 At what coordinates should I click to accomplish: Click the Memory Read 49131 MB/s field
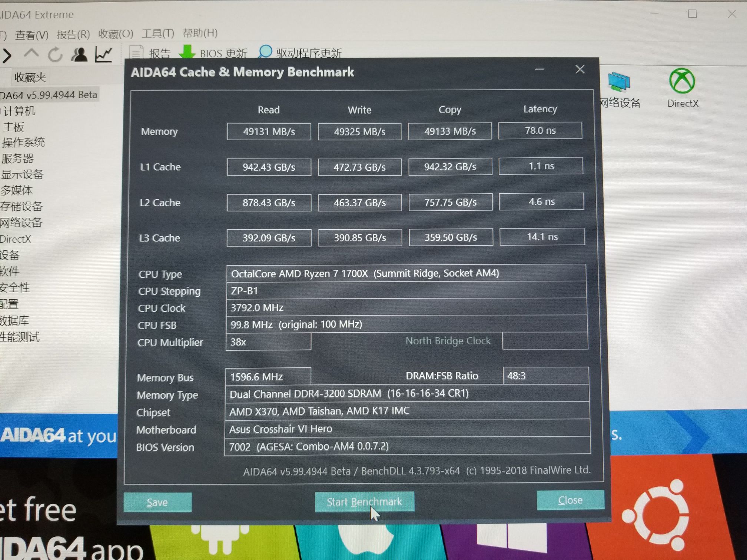coord(269,132)
